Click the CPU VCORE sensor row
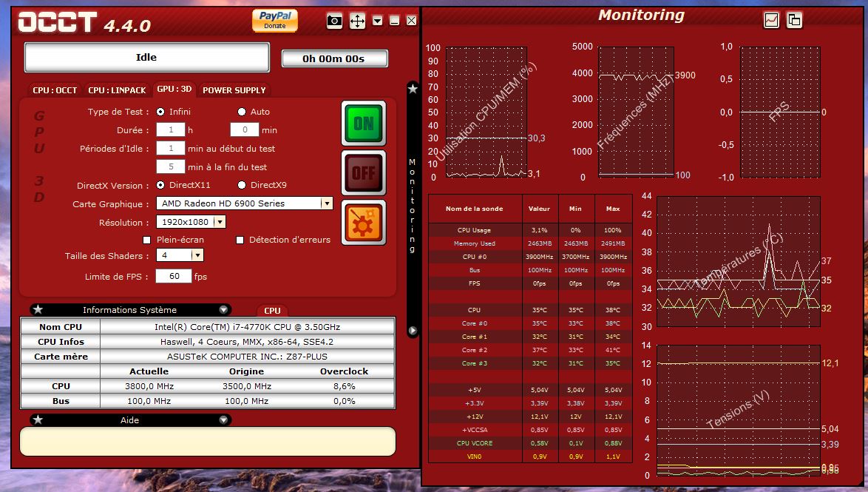868x492 pixels. click(530, 442)
